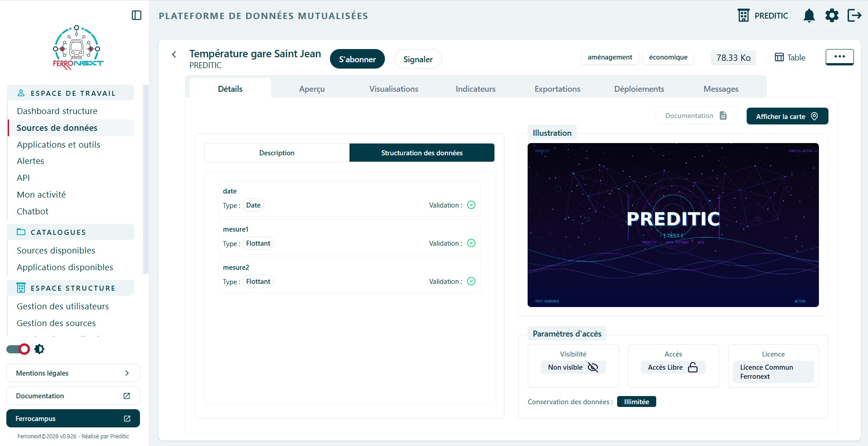Collapse the sidebar panel icon
The image size is (868, 446).
point(136,15)
